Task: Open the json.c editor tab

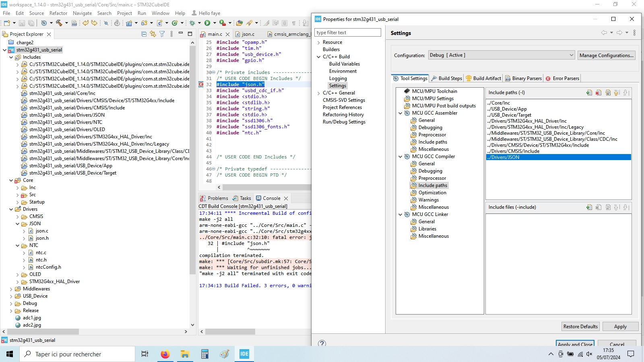Action: (x=248, y=34)
